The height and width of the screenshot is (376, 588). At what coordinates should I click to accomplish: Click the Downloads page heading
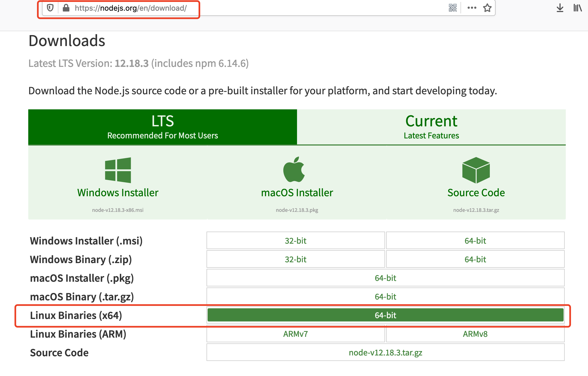(x=67, y=41)
